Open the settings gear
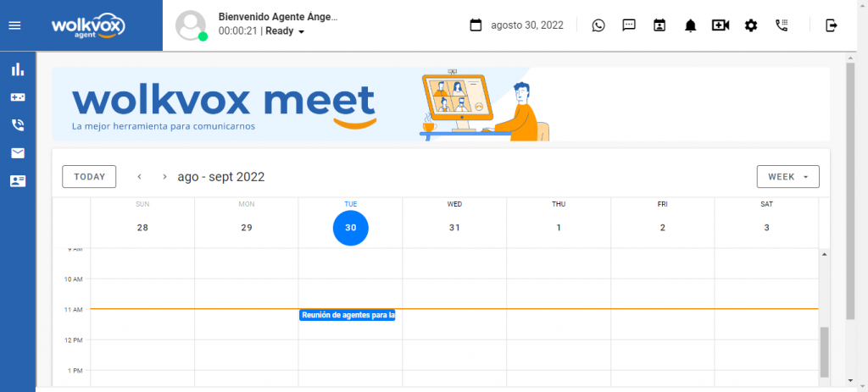Viewport: 868px width, 392px height. [x=751, y=25]
